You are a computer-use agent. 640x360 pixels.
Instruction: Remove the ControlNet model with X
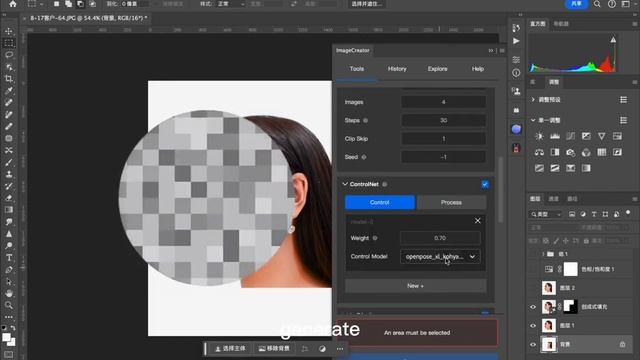click(x=478, y=221)
